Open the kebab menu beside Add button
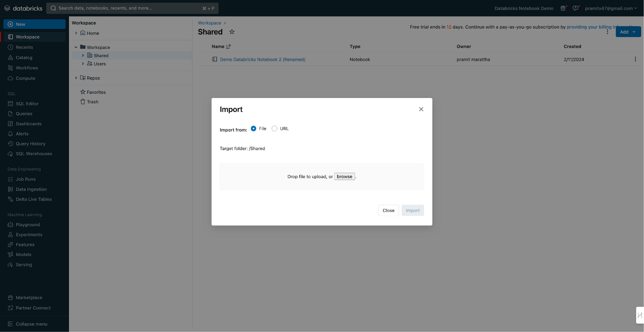 (x=607, y=32)
